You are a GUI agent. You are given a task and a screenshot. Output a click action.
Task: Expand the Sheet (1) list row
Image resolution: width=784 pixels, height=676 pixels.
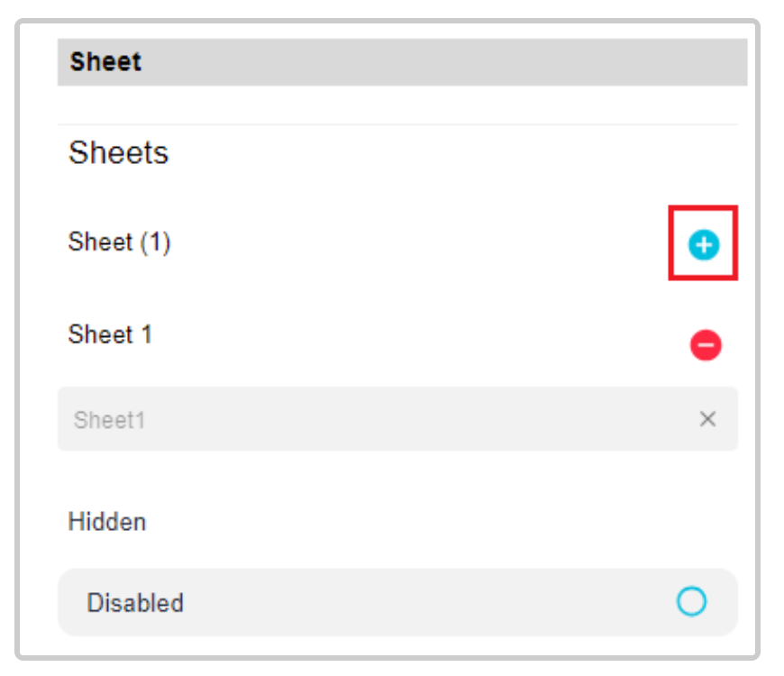(397, 243)
